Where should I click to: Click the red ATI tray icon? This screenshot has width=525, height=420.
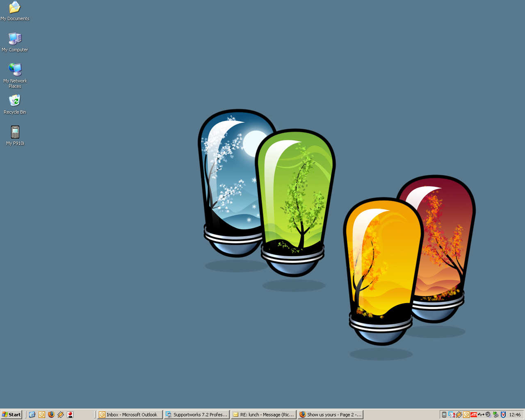[x=474, y=415]
